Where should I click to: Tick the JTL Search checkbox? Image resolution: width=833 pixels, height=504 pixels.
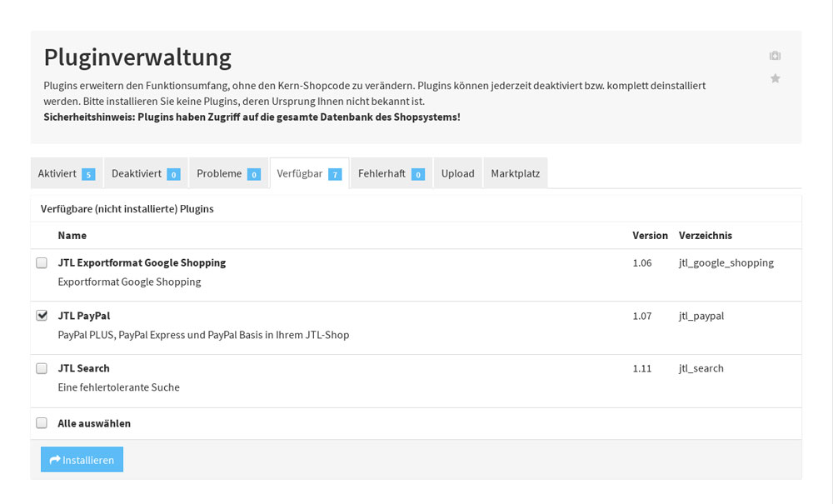click(42, 368)
